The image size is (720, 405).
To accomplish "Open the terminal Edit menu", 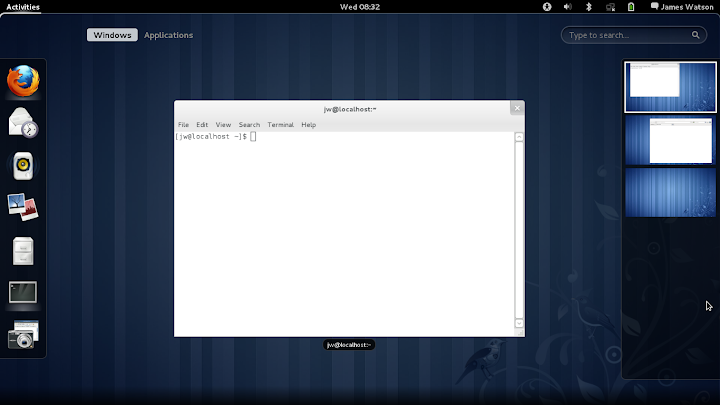I will point(202,124).
